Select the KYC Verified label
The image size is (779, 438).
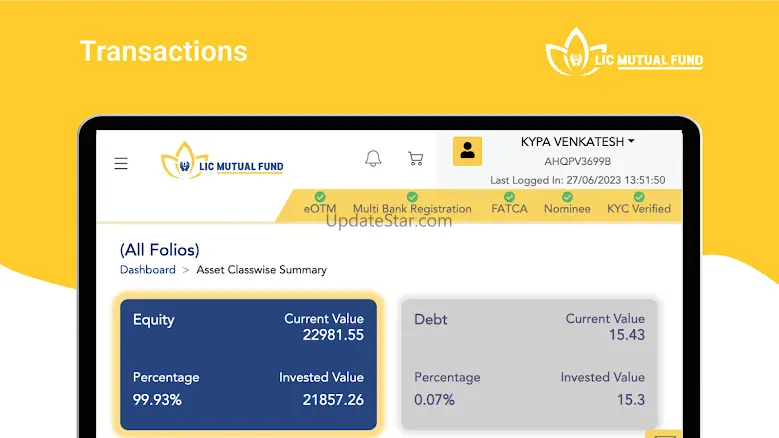coord(639,209)
